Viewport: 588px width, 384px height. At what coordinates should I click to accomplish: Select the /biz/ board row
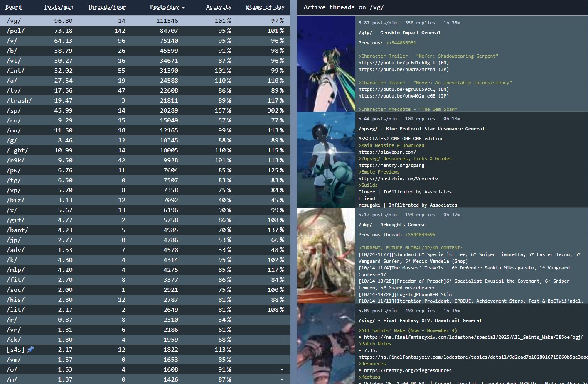click(145, 200)
